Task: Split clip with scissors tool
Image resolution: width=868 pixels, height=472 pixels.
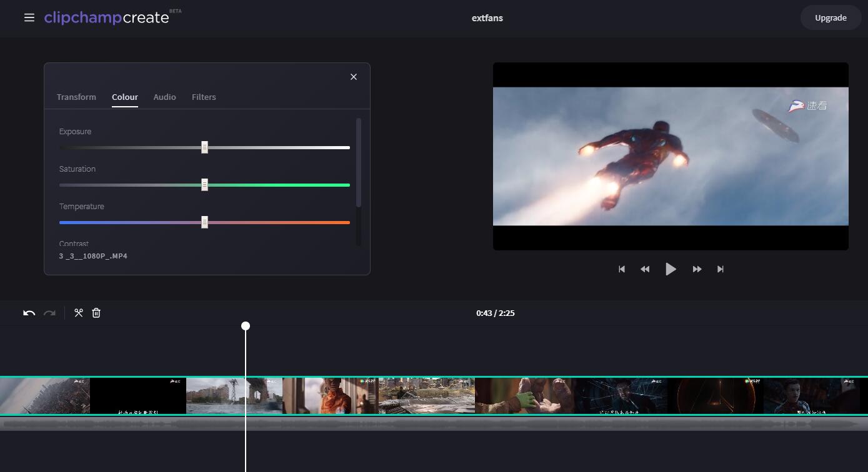Action: click(79, 313)
